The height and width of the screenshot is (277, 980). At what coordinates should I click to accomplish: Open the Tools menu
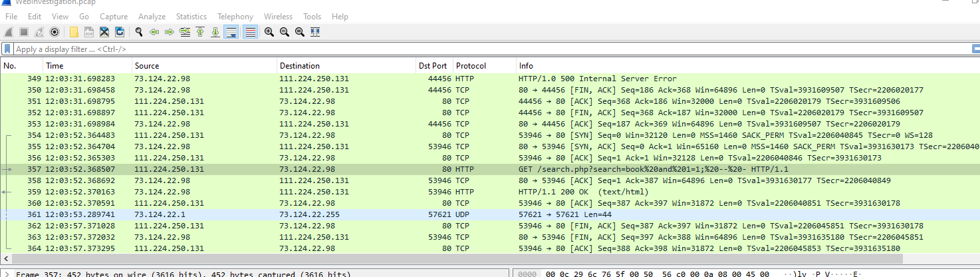click(x=312, y=16)
